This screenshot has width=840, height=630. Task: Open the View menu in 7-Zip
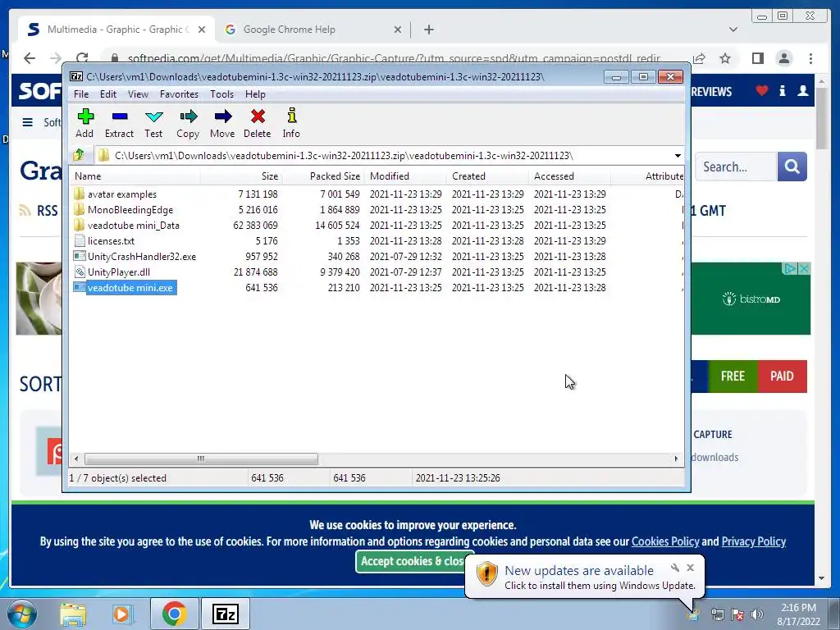(x=138, y=94)
